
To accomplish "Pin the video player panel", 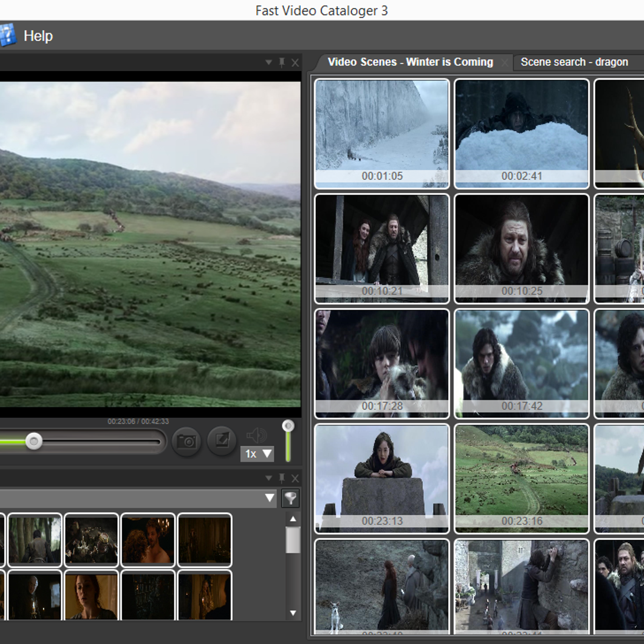I will pyautogui.click(x=282, y=62).
